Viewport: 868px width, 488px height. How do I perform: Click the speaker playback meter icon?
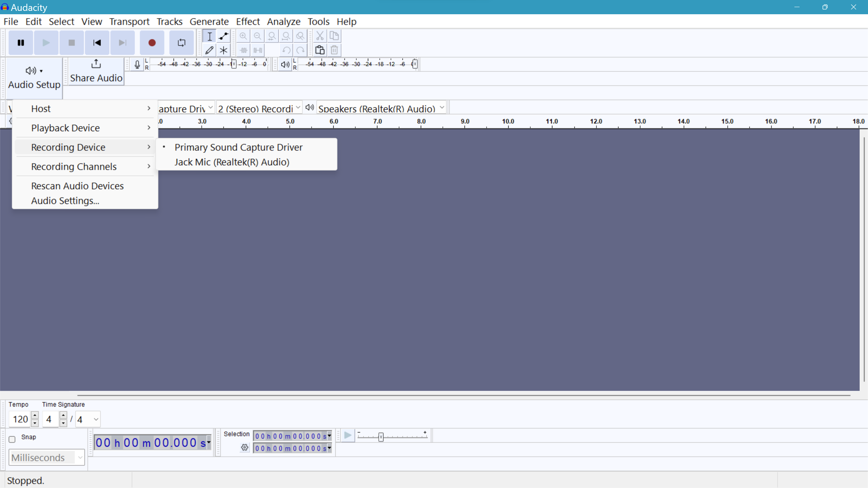pos(285,64)
